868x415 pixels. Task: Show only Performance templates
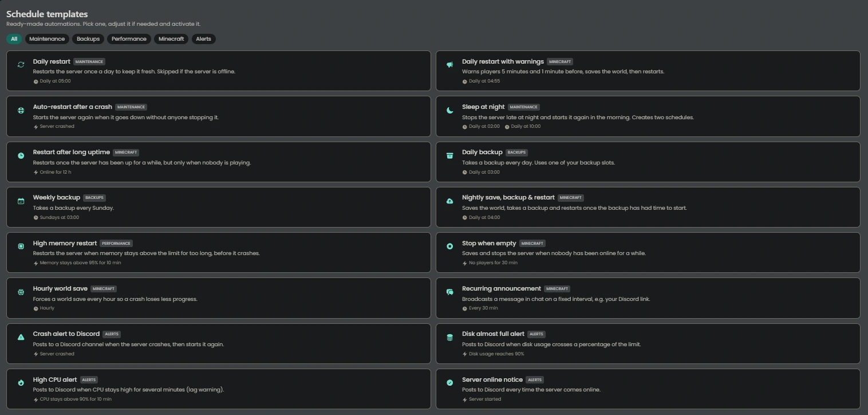click(x=129, y=39)
